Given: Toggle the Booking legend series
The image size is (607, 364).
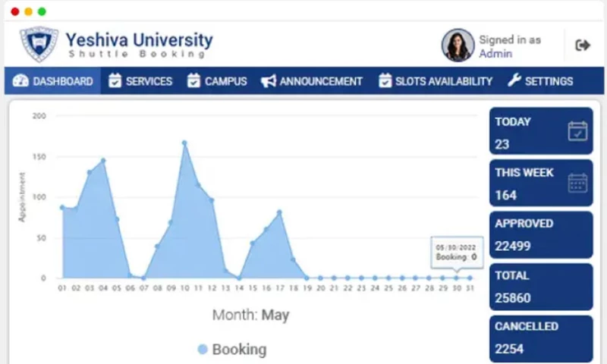Looking at the screenshot, I should pos(232,350).
